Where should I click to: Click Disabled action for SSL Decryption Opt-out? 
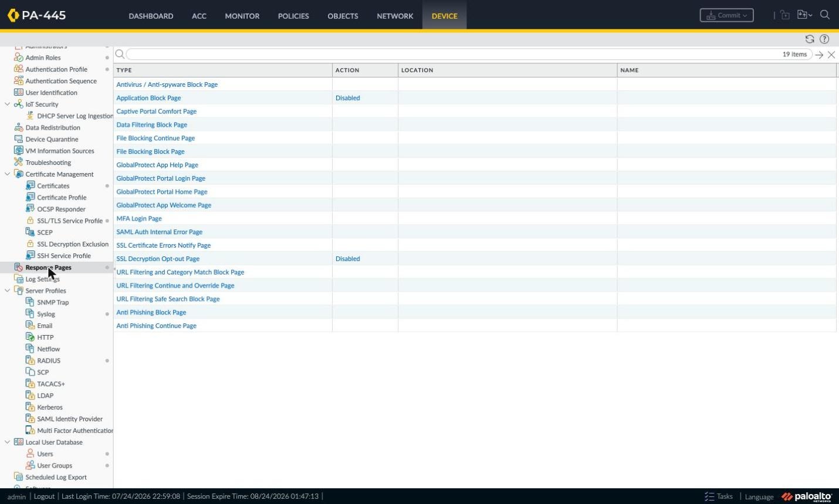click(x=347, y=259)
